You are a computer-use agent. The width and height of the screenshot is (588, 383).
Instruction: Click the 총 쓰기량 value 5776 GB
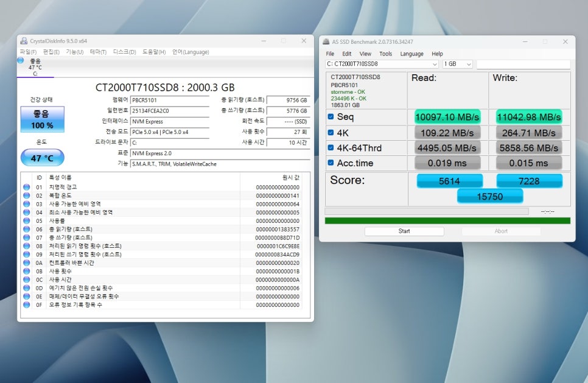[x=288, y=111]
